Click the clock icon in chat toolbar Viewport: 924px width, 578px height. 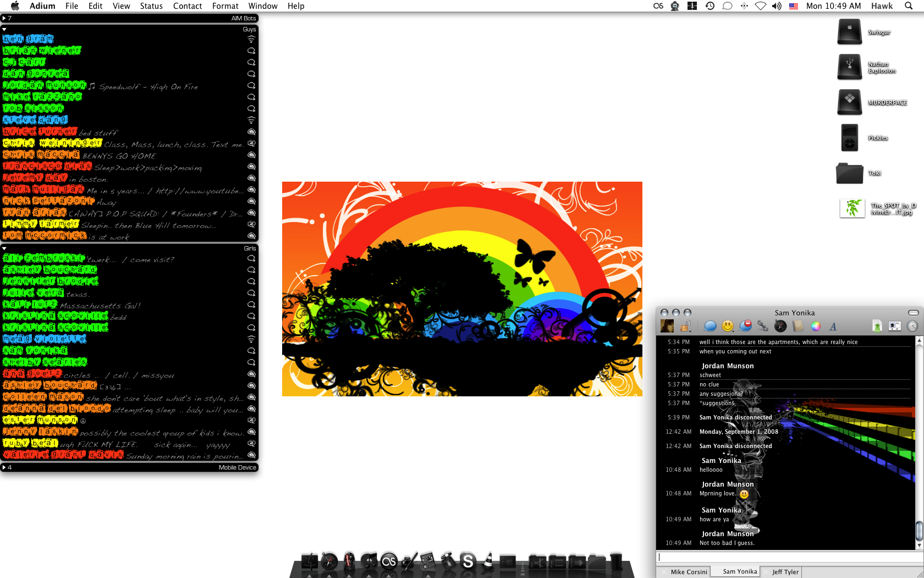click(912, 326)
